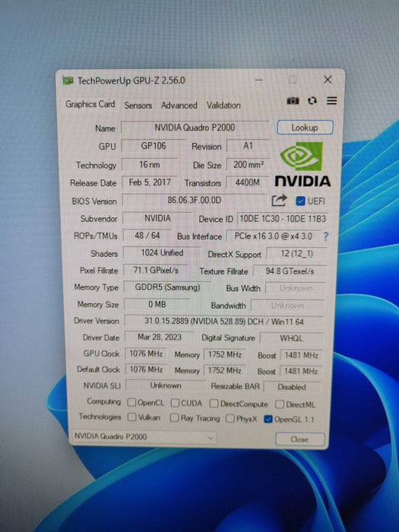
Task: Click the Texture Fillrate field 94.8 GTexel/s
Action: (290, 271)
